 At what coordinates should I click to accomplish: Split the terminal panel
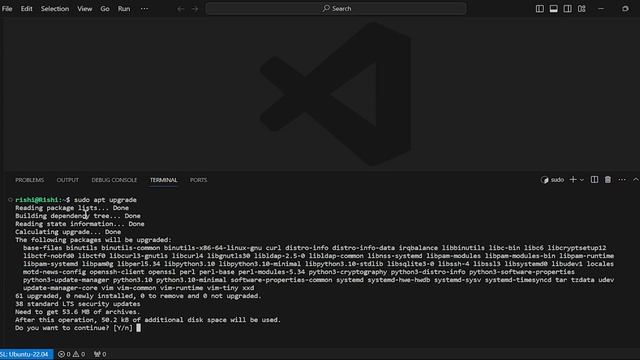click(x=594, y=180)
